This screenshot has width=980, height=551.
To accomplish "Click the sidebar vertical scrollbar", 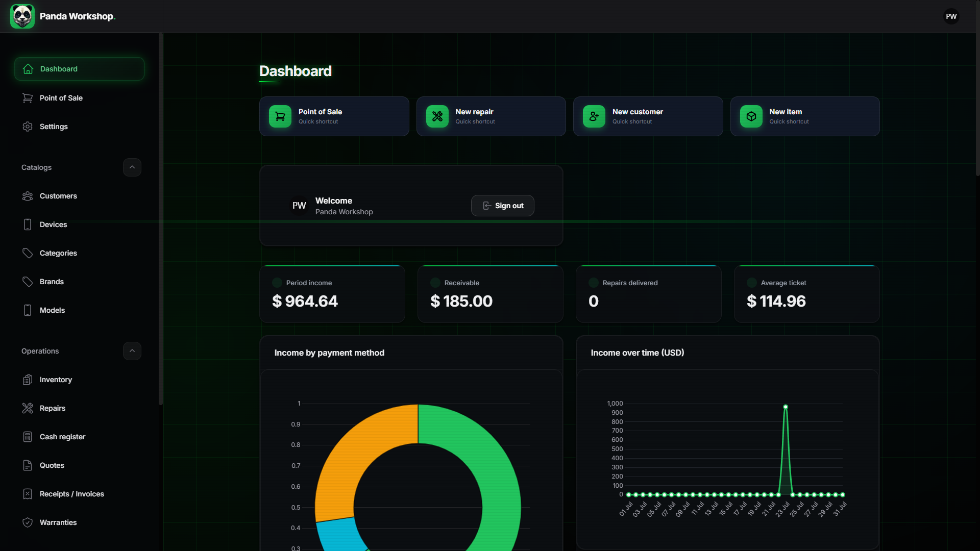I will click(x=161, y=219).
